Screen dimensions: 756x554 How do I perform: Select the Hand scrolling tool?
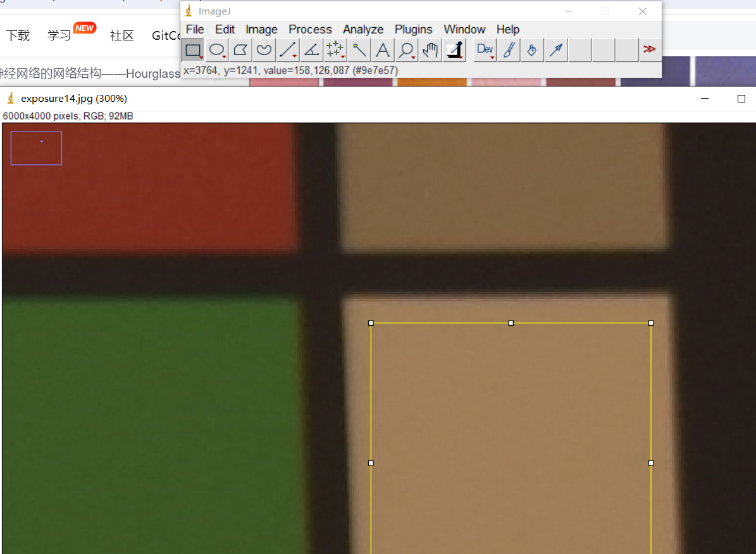[430, 50]
